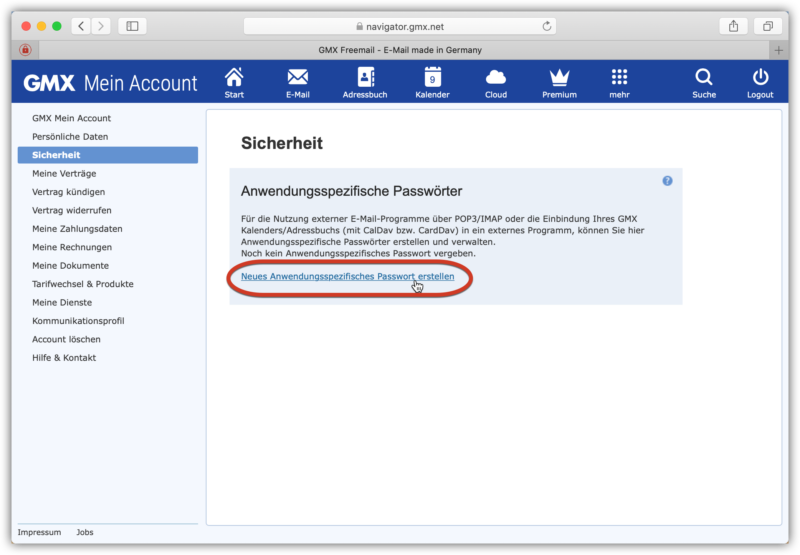The image size is (800, 555).
Task: Toggle the Safari sidebar button
Action: click(132, 26)
